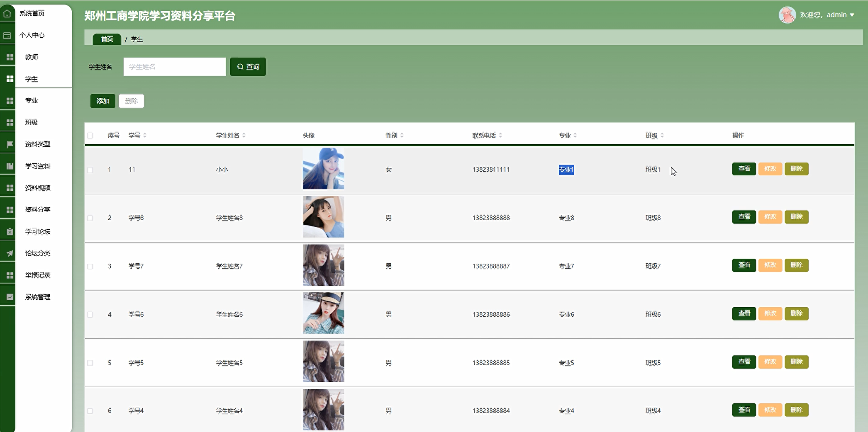
Task: Click phone number 13823811111
Action: click(x=491, y=170)
